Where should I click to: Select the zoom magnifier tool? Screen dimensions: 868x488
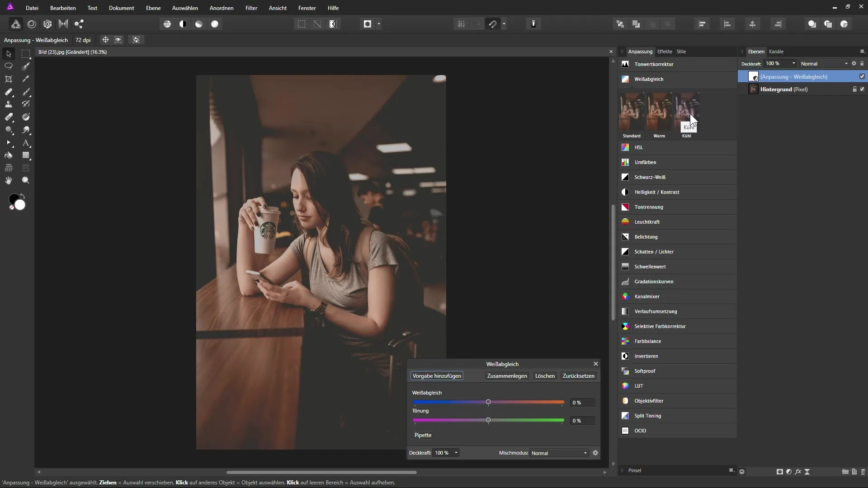26,180
